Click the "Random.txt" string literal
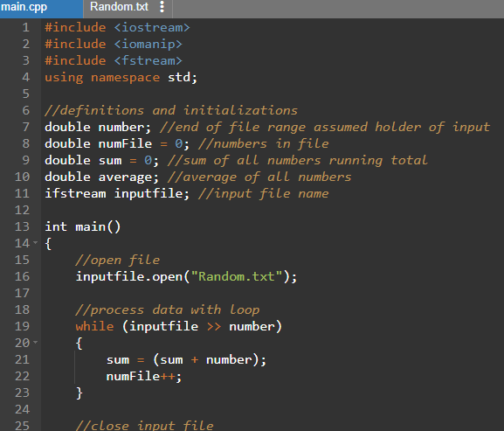504x431 pixels. coord(237,276)
